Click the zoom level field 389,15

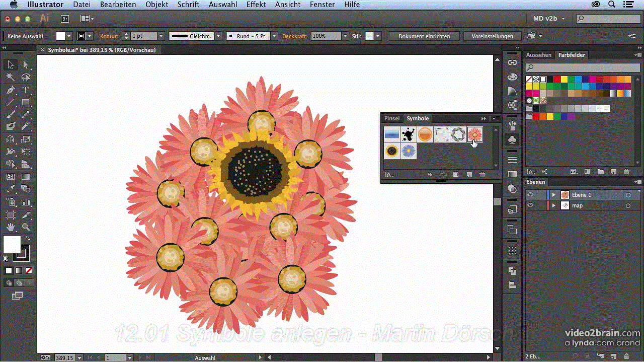(64, 357)
